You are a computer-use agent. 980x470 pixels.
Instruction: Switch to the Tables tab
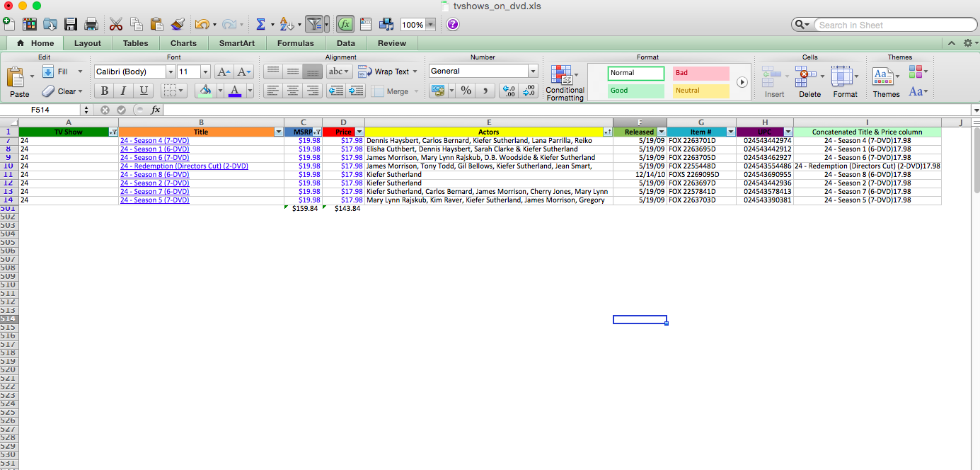pyautogui.click(x=136, y=43)
